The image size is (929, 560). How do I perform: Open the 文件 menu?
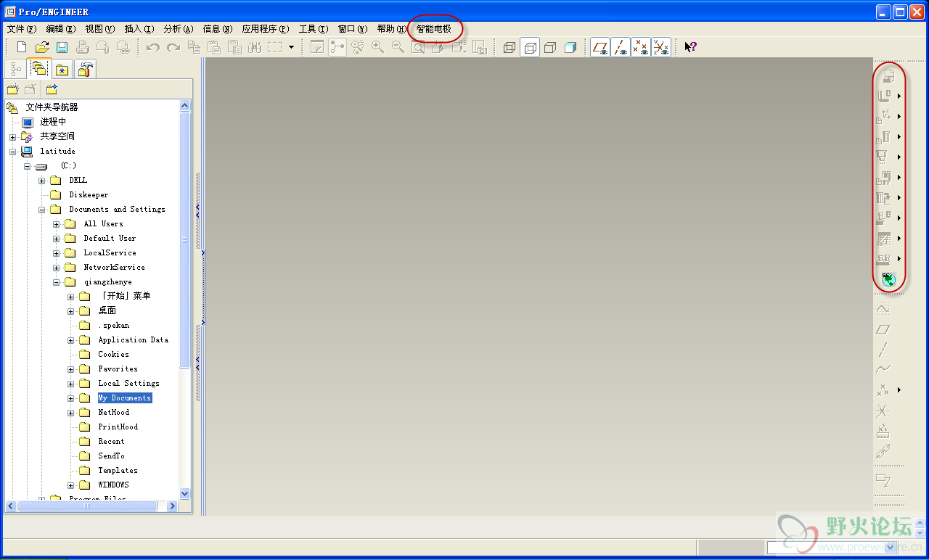(21, 29)
